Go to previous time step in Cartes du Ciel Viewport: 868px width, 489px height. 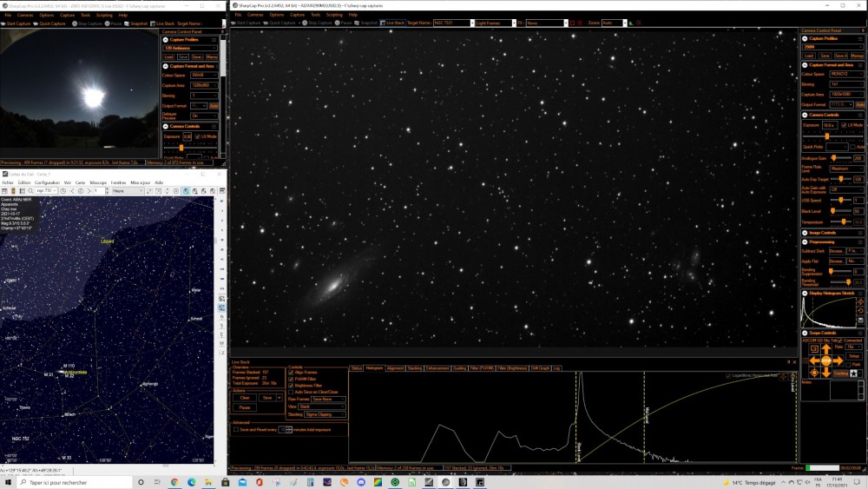tap(72, 191)
